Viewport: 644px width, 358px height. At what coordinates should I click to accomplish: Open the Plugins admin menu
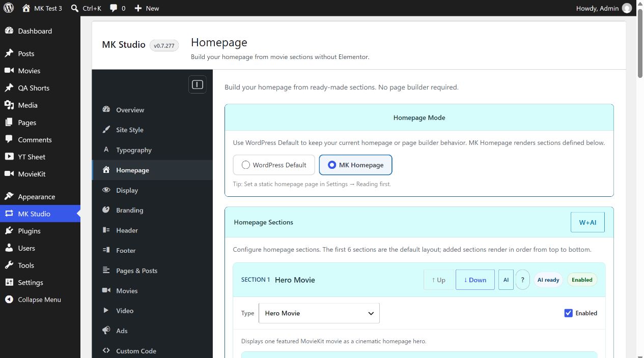[x=40, y=231]
